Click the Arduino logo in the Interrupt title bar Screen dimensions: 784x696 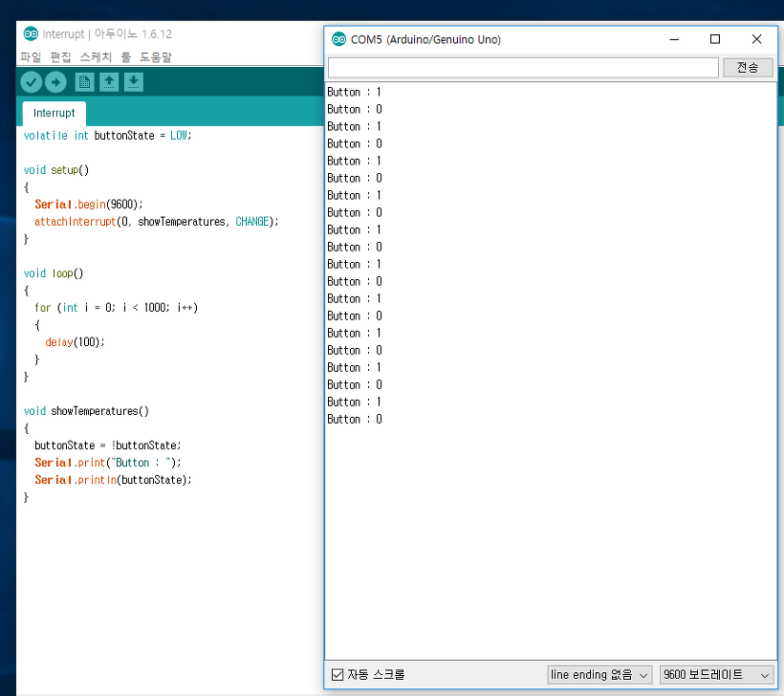31,33
